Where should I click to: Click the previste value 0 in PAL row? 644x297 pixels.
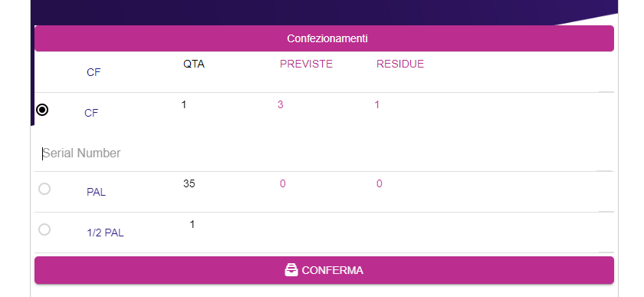coord(283,183)
